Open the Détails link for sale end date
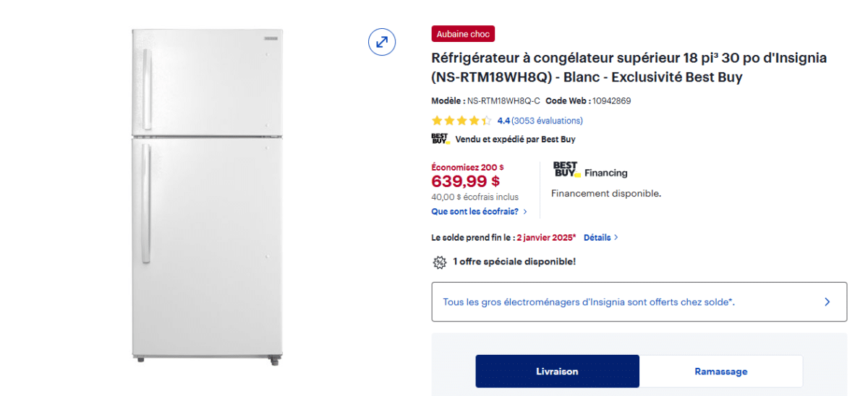The image size is (868, 396). (x=597, y=237)
